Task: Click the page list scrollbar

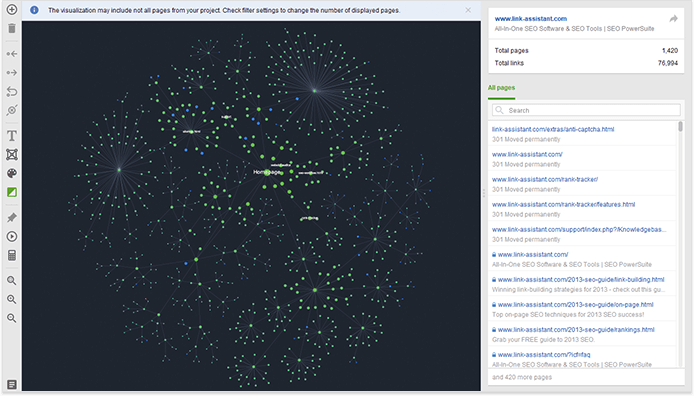Action: 680,127
